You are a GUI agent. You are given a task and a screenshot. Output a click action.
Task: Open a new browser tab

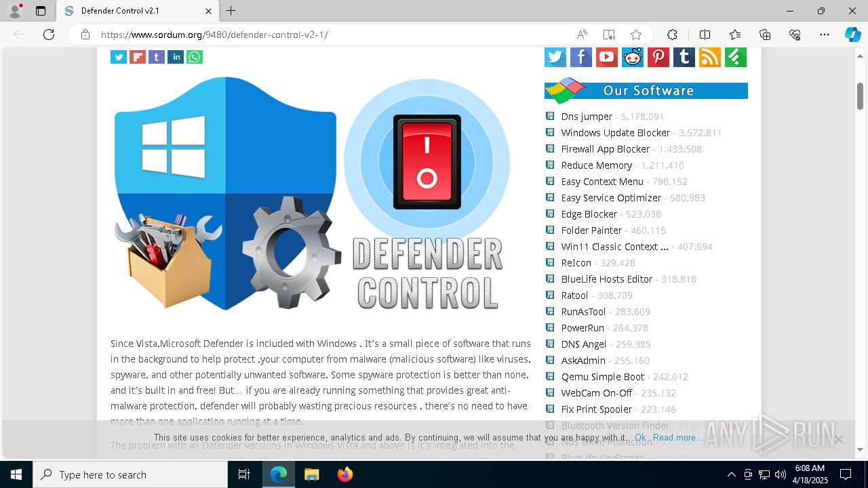pyautogui.click(x=231, y=11)
